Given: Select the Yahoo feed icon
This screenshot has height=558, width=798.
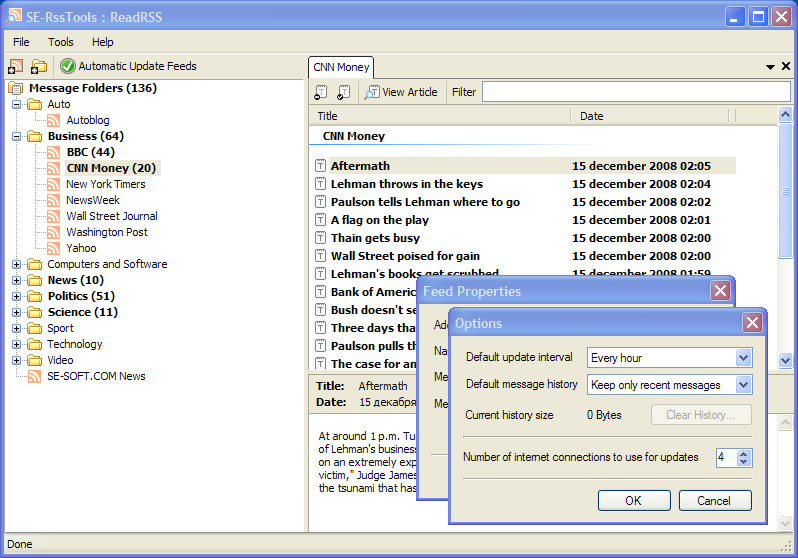Looking at the screenshot, I should (53, 248).
